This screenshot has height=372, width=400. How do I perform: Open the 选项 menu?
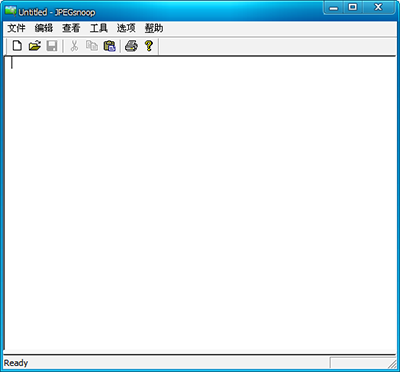126,29
